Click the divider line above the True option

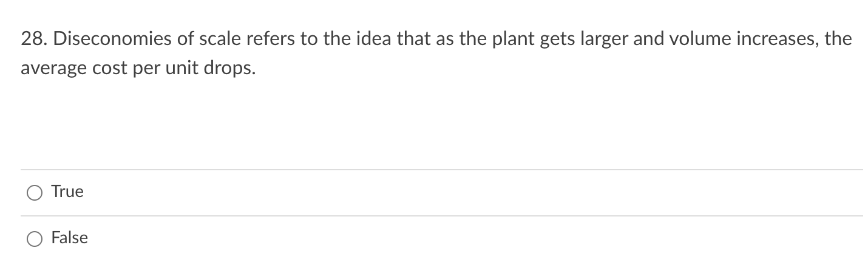[441, 170]
